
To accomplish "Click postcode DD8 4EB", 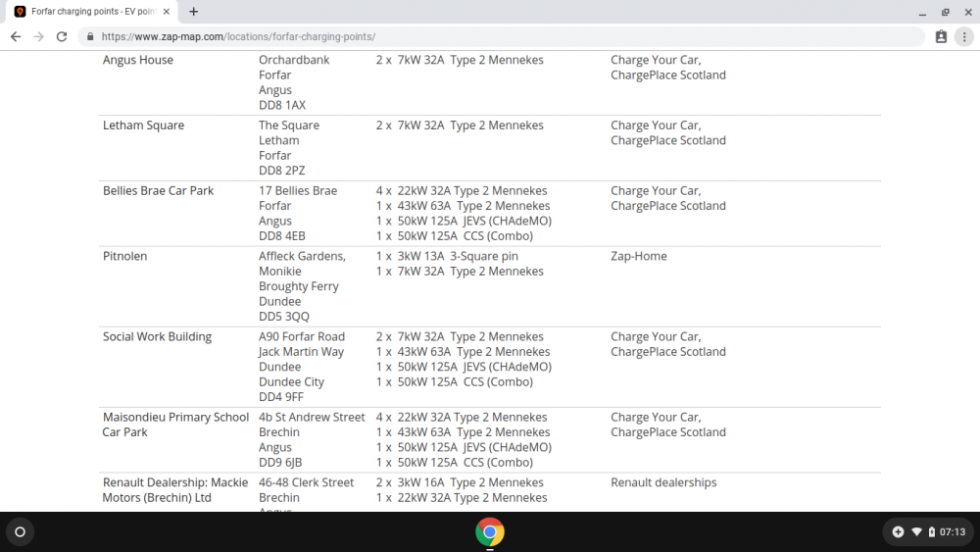I will (282, 236).
